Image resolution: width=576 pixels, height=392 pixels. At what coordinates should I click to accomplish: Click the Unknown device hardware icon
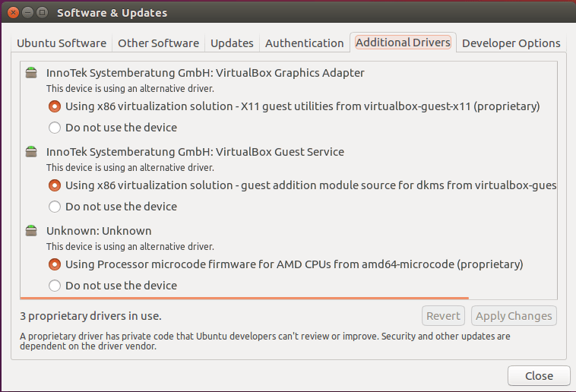click(x=31, y=230)
